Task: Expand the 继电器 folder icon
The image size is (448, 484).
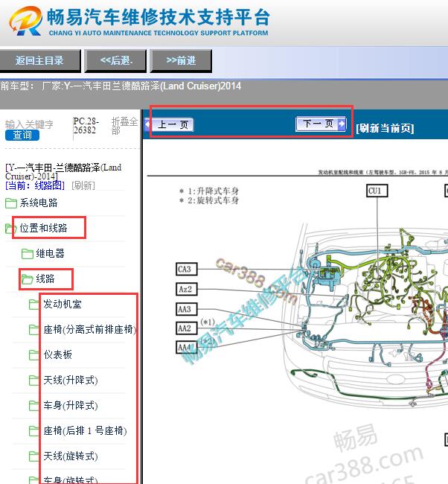Action: (x=27, y=254)
